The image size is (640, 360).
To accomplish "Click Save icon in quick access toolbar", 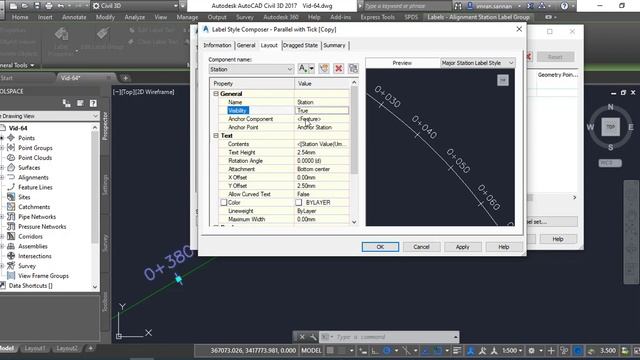I will (x=37, y=6).
